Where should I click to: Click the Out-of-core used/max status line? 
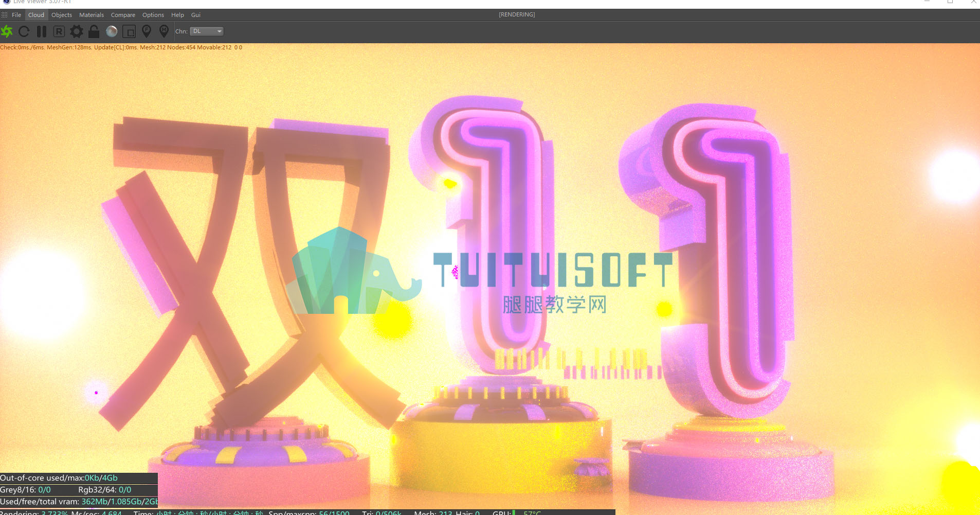(79, 478)
